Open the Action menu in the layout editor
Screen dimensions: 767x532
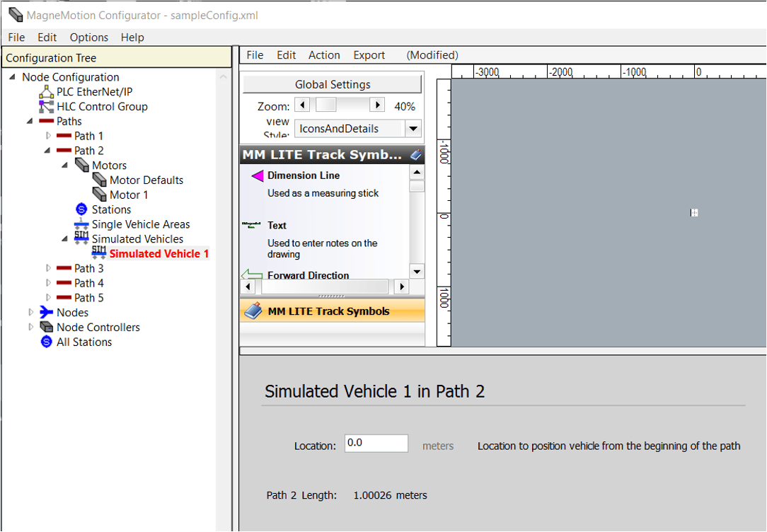pyautogui.click(x=324, y=55)
